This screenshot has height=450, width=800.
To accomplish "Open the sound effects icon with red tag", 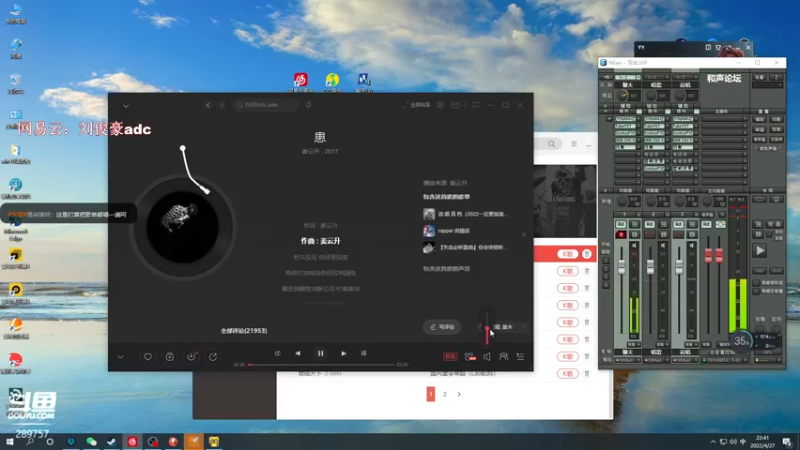I will click(x=470, y=357).
